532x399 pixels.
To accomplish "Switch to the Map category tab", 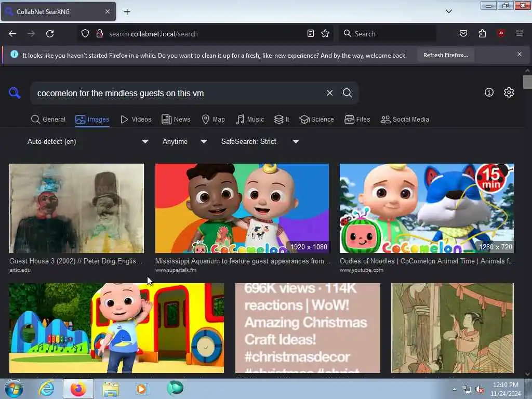I will (x=214, y=119).
